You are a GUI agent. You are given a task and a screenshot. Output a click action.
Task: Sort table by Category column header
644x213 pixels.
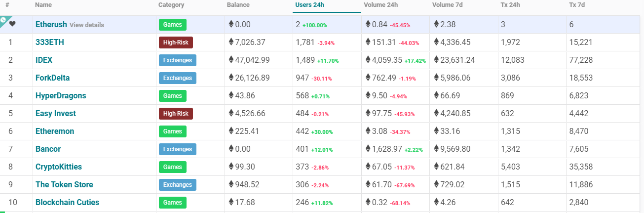tap(171, 5)
